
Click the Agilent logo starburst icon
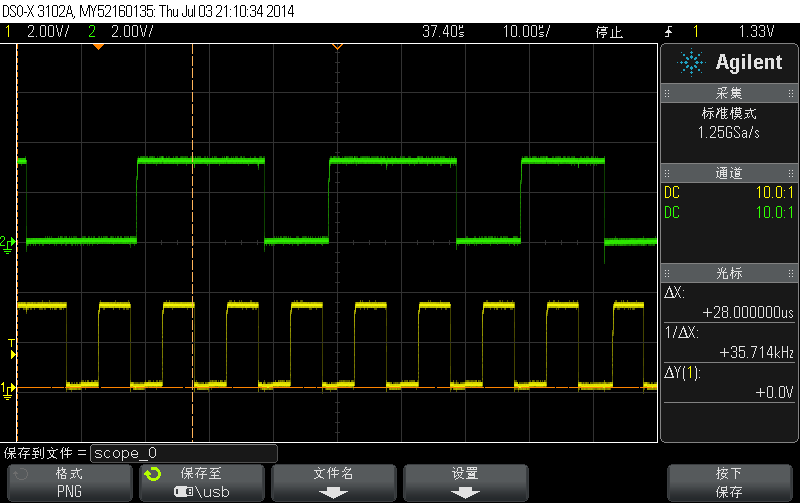pos(691,63)
